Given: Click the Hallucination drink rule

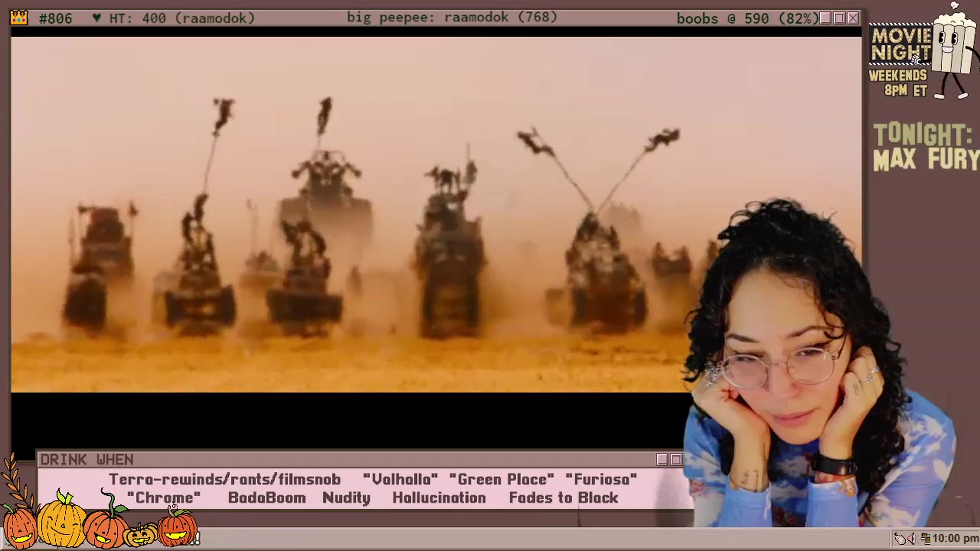Looking at the screenshot, I should [x=439, y=498].
